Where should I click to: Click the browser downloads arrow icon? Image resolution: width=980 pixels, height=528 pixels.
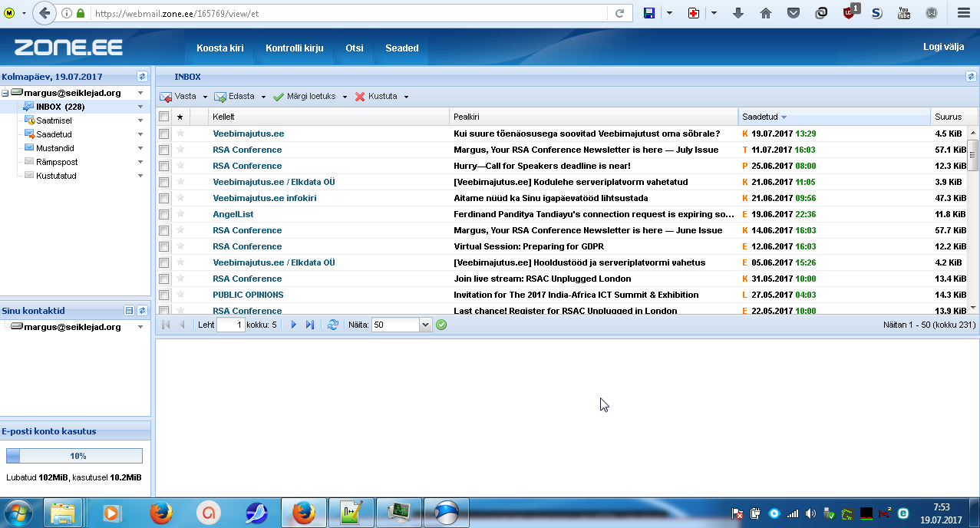pos(738,13)
